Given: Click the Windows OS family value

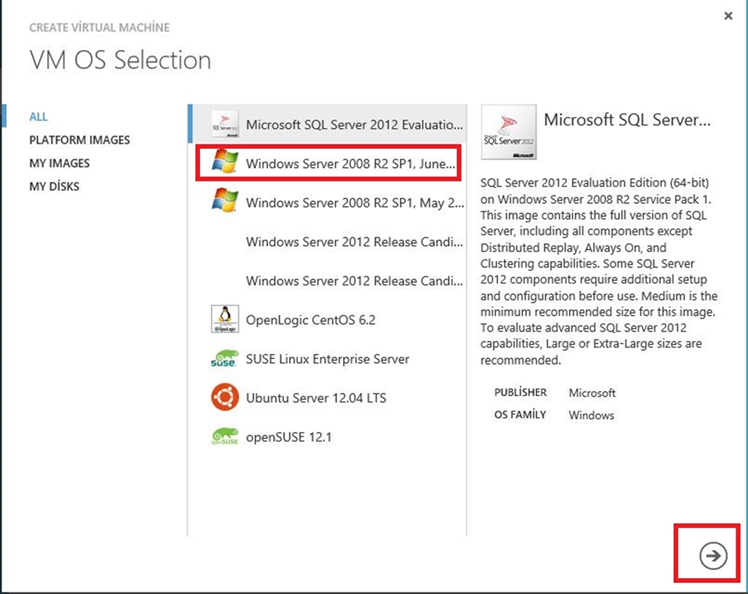Looking at the screenshot, I should (591, 415).
